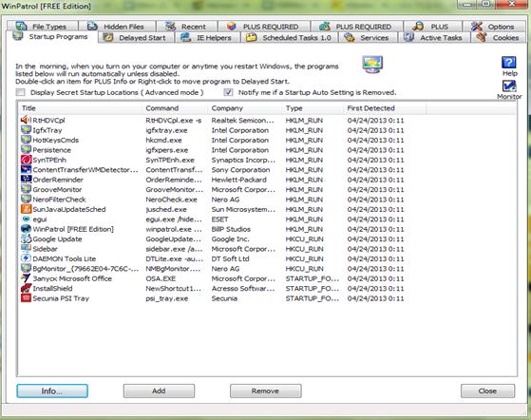
Task: Select the IgfxTray row icon
Action: [x=26, y=130]
